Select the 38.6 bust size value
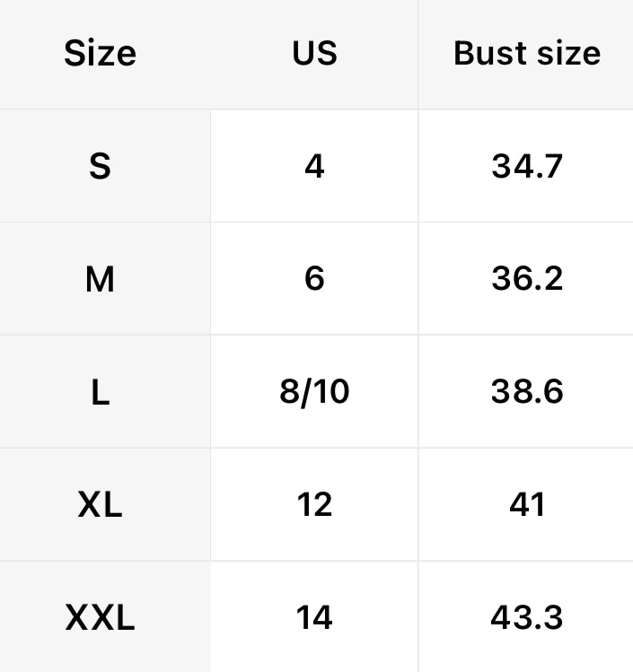 point(526,393)
